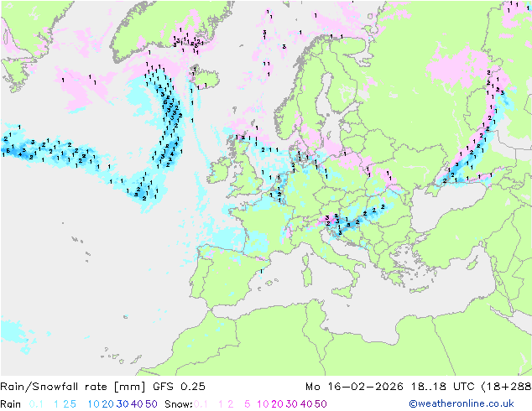Screen dimensions: 532x411
Task: Click the 'Rain' legend label
Action: click(11, 404)
